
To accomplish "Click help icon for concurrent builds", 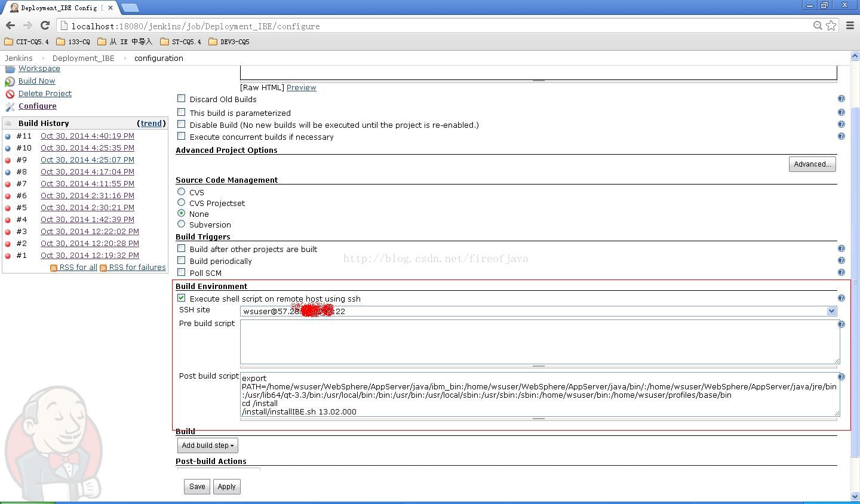I will [841, 136].
